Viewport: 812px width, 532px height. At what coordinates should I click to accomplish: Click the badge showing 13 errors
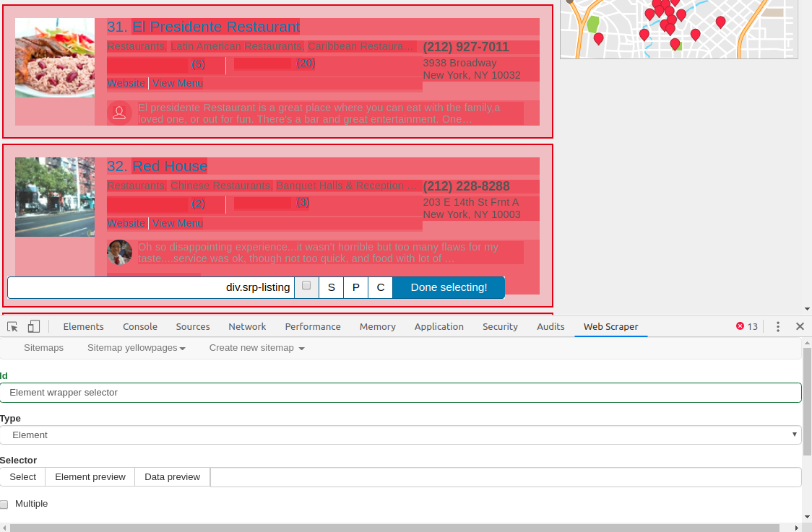coord(745,326)
